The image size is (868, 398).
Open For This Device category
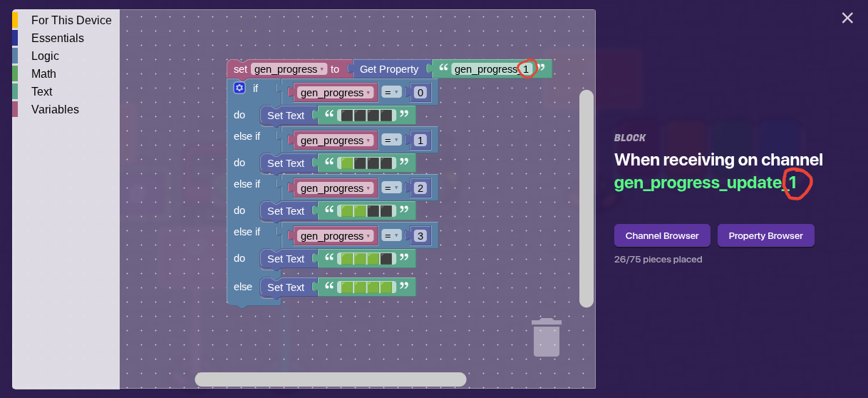[71, 21]
